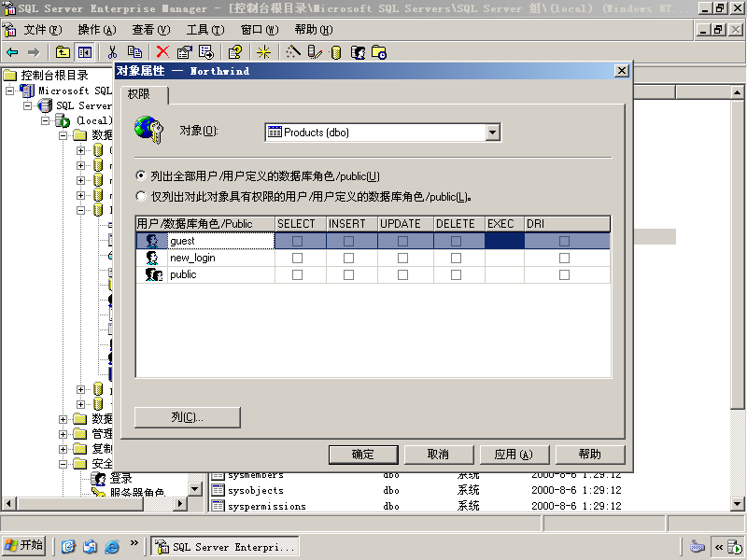747x560 pixels.
Task: Toggle the console tree show/hide icon
Action: 85,52
